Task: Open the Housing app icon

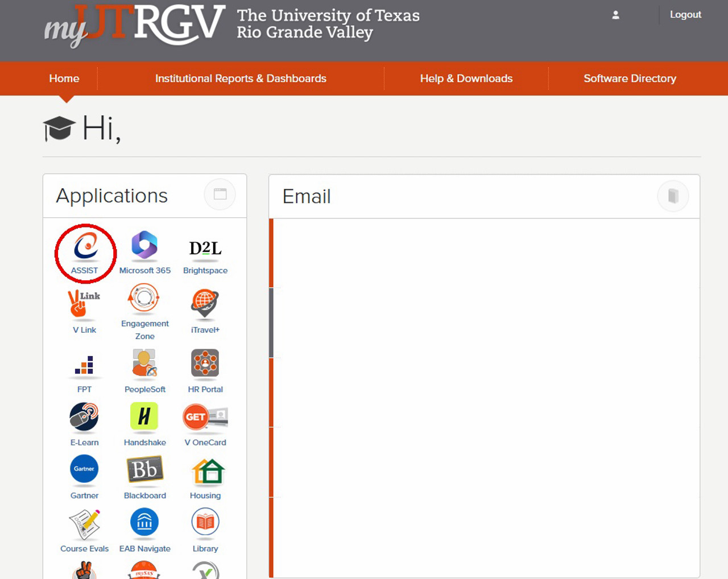Action: (x=208, y=471)
